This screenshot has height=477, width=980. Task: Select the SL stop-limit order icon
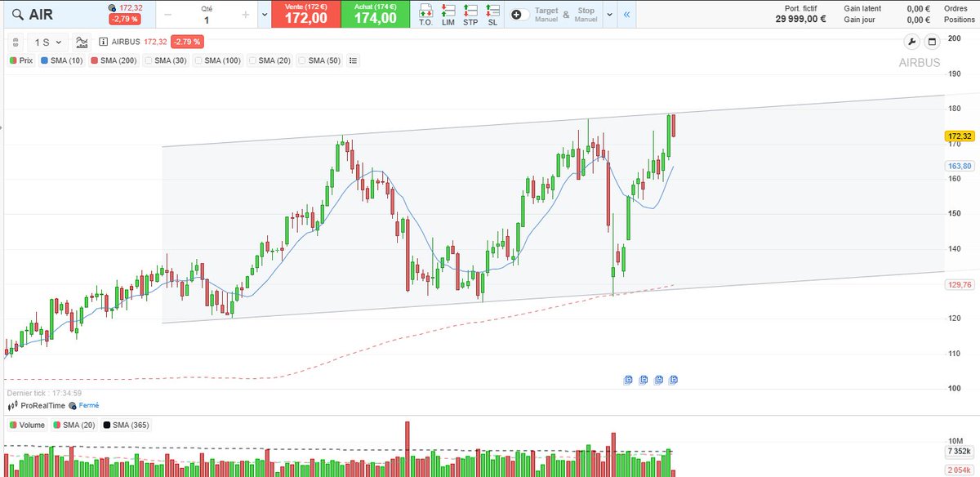point(492,15)
